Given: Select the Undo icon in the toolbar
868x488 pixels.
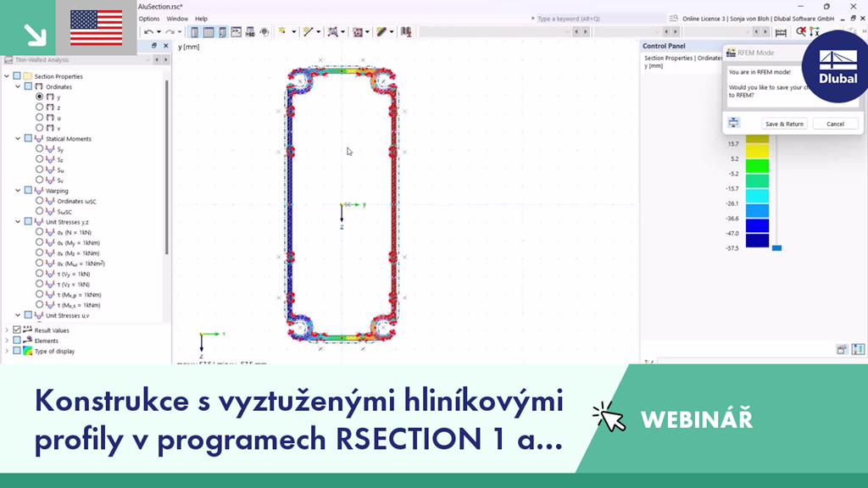Looking at the screenshot, I should point(148,31).
